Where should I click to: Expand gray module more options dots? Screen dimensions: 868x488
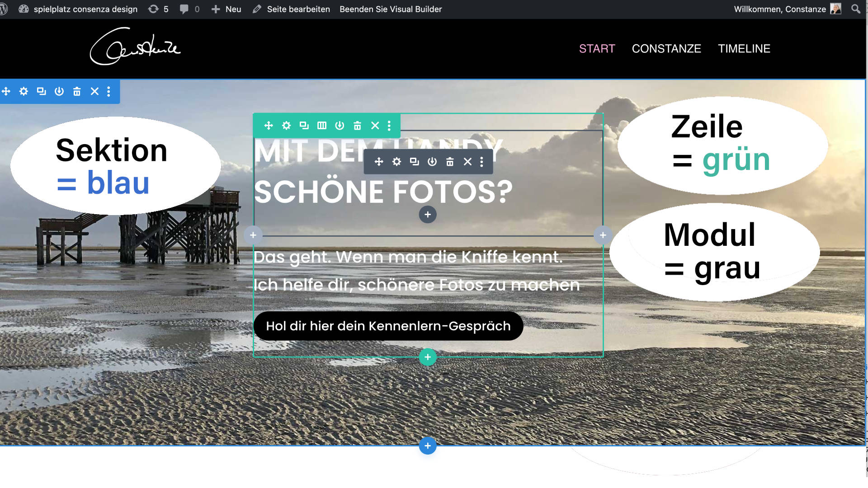(481, 162)
